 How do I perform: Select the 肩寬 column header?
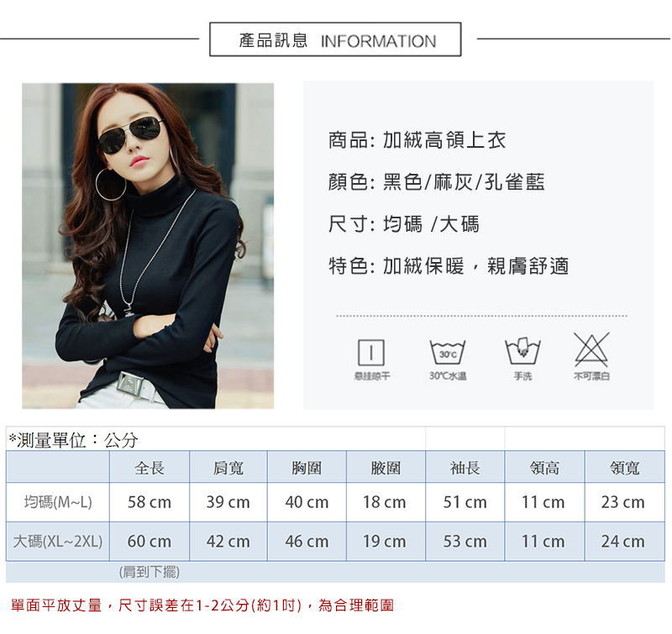(228, 468)
